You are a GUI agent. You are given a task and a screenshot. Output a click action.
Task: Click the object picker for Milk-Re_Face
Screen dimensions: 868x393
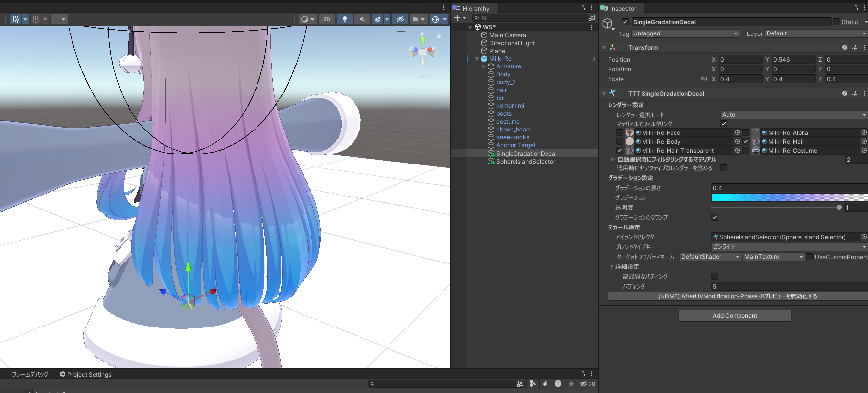737,133
